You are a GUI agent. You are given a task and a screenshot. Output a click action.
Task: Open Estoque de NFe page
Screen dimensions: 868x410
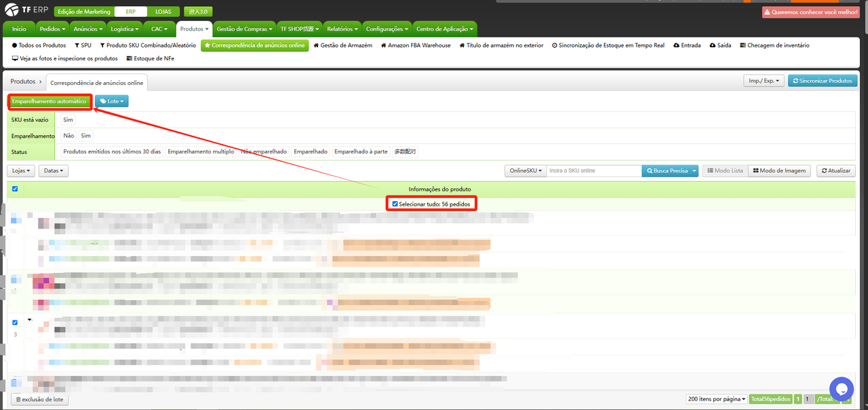pyautogui.click(x=150, y=58)
